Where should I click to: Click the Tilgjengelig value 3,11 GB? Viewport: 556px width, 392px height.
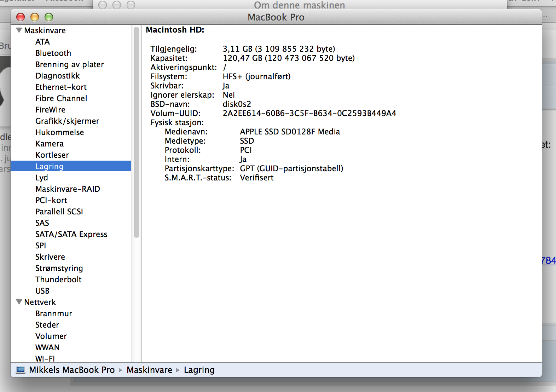(279, 49)
